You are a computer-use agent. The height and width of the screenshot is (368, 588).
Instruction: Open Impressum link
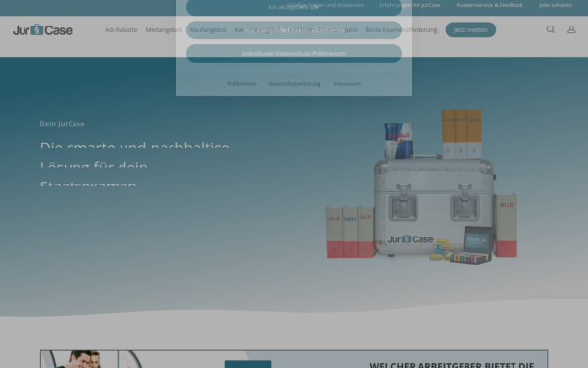347,84
